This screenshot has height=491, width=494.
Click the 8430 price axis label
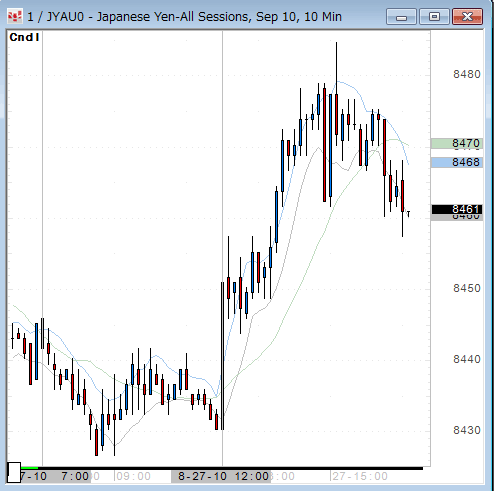coord(467,430)
